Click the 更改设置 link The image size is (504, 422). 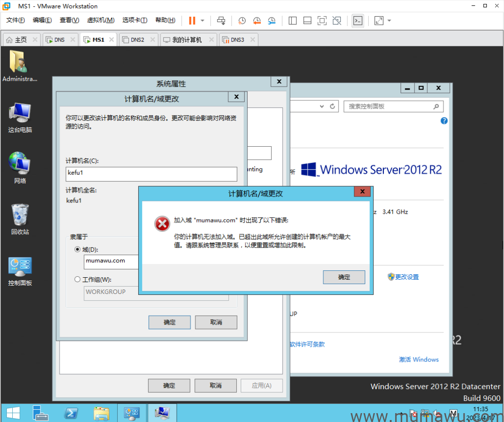tap(407, 277)
